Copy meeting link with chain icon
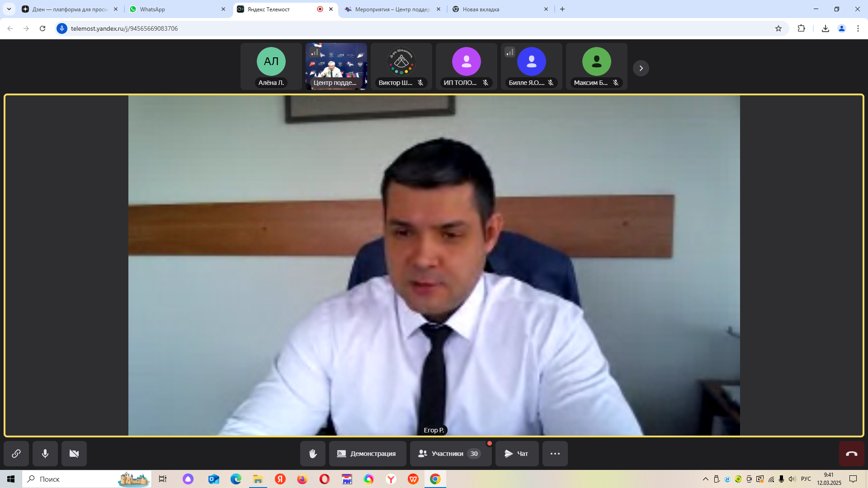 coord(16,454)
